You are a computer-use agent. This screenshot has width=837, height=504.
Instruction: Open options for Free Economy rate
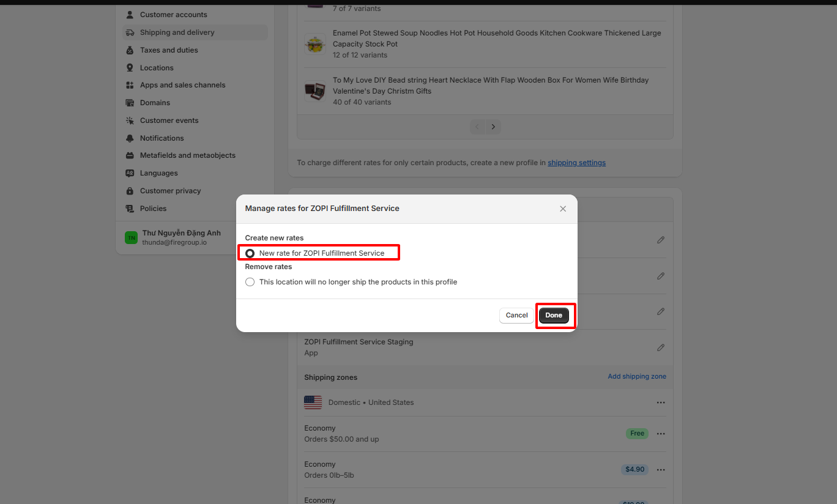click(x=661, y=434)
